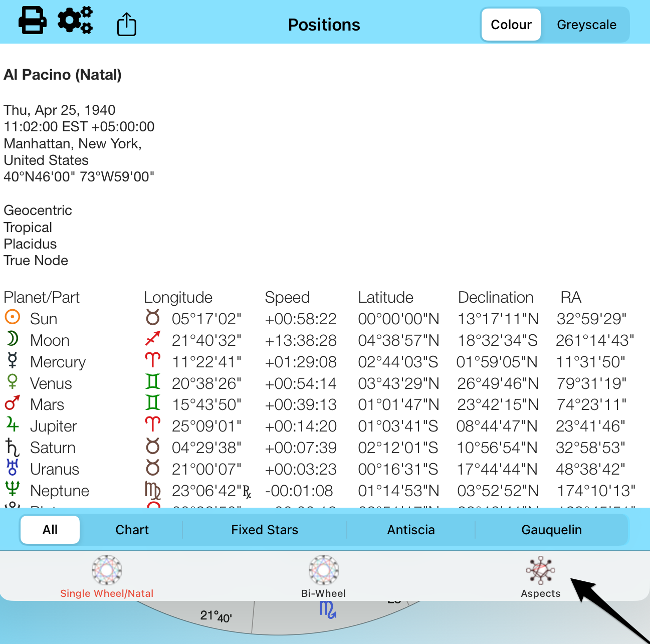Switch display to Colour
The width and height of the screenshot is (650, 644).
click(x=511, y=25)
